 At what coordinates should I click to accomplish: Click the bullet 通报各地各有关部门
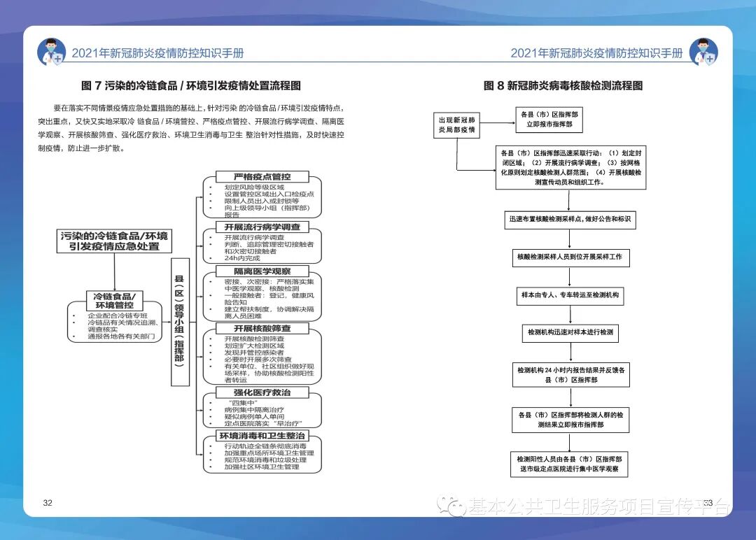(122, 336)
